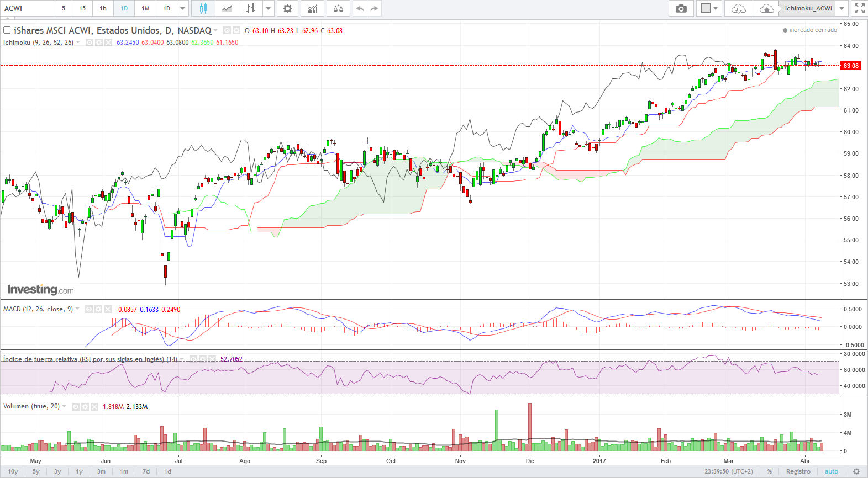Open time axis settings gear bottom right
Screen dimensions: 868x478
point(856,471)
